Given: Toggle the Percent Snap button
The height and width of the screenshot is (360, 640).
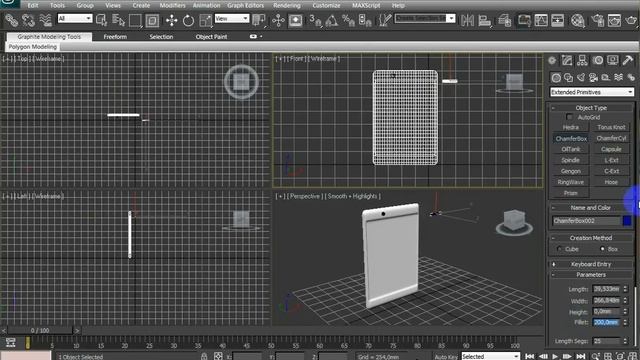Looking at the screenshot, I should pos(348,20).
